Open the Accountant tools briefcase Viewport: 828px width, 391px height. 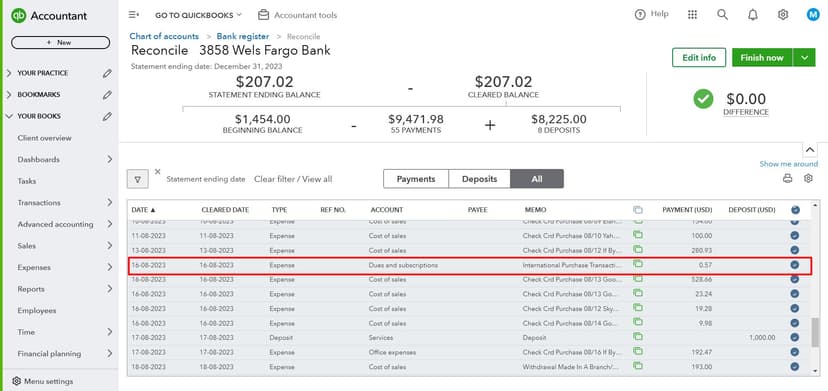tap(264, 15)
